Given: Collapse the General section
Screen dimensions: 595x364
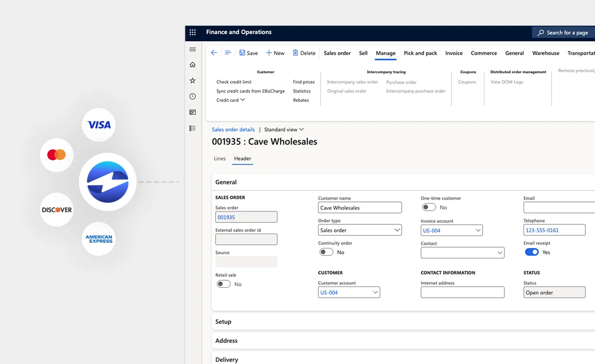Looking at the screenshot, I should (403, 182).
